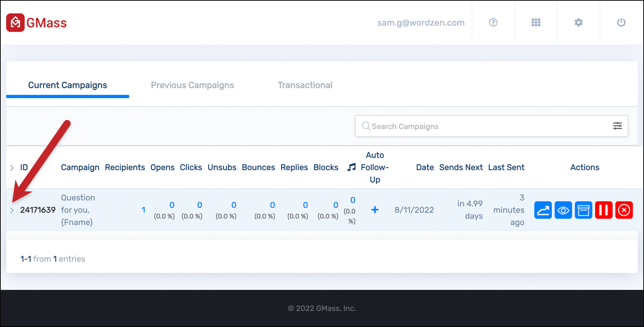Open the help question mark icon
The height and width of the screenshot is (327, 644).
(x=493, y=22)
